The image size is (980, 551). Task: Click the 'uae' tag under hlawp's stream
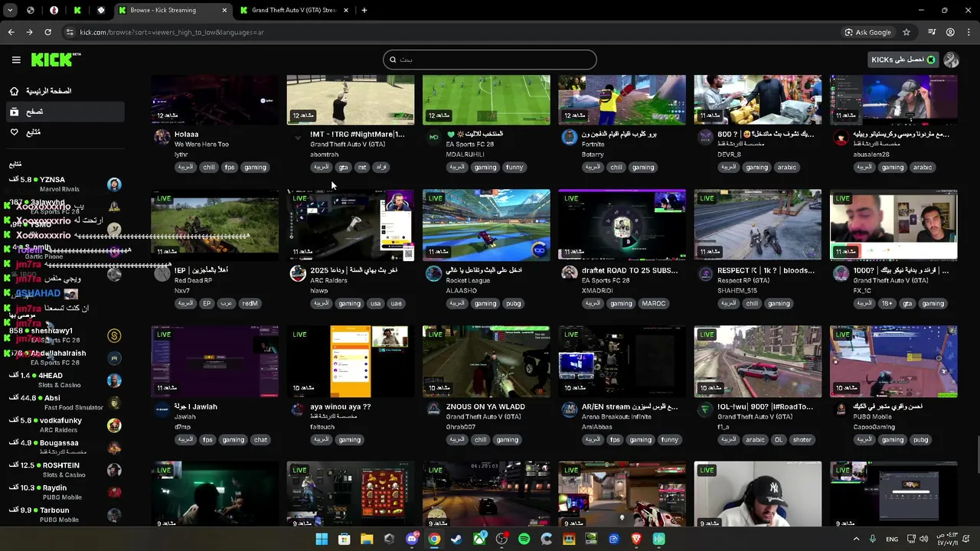point(396,303)
